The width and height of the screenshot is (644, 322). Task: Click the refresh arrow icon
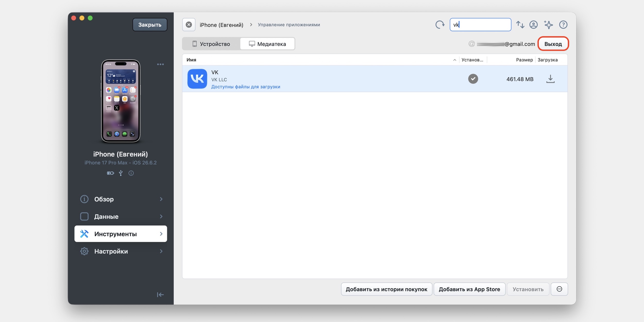pos(440,25)
